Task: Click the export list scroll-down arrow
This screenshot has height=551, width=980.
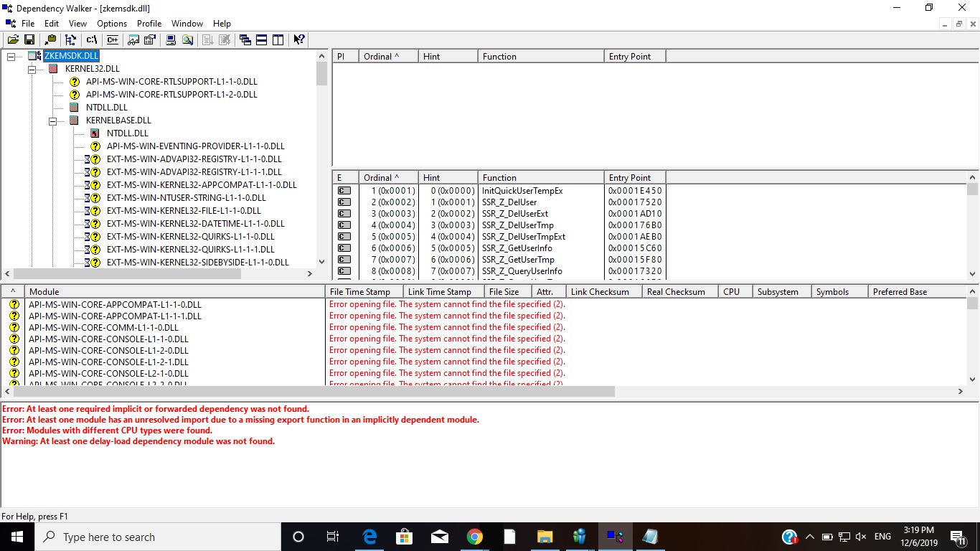Action: coord(973,274)
